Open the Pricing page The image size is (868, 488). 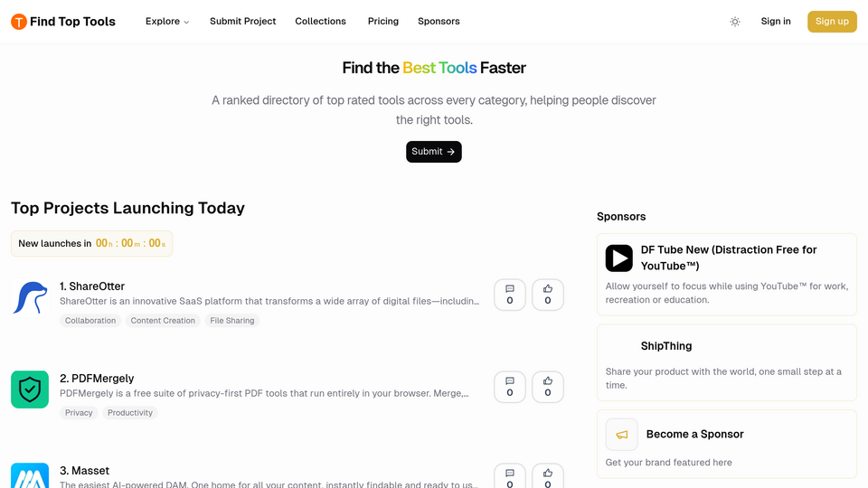point(383,22)
